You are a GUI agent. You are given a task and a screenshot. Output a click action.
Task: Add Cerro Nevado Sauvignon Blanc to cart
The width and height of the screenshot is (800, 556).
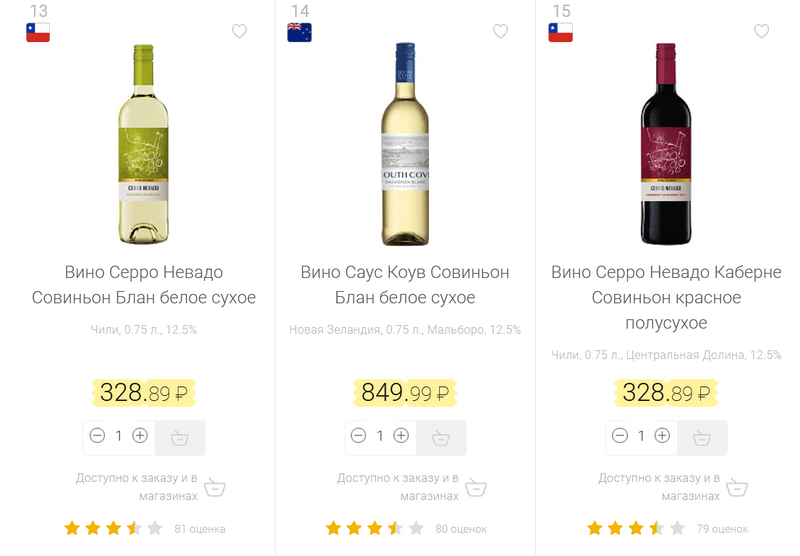click(180, 437)
